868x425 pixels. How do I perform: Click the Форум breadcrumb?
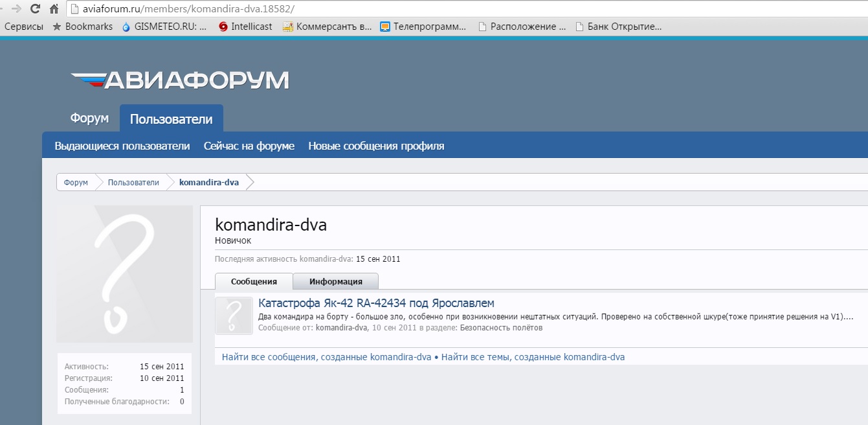[x=76, y=183]
